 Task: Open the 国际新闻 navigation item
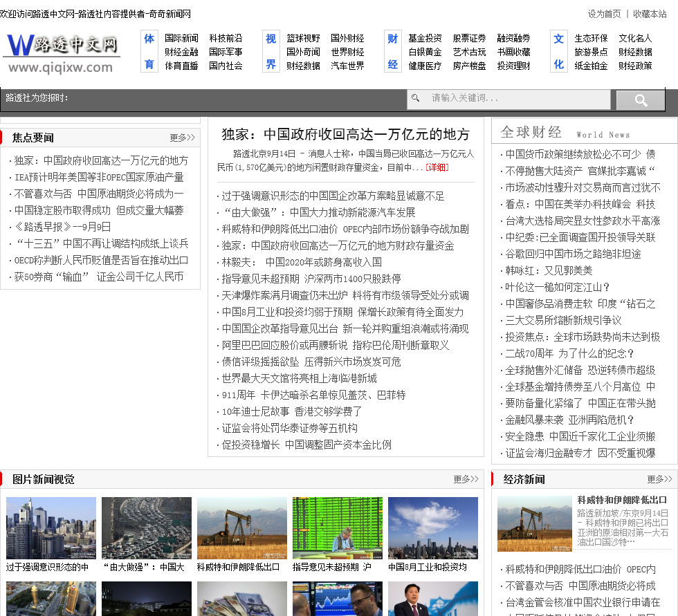click(x=181, y=39)
